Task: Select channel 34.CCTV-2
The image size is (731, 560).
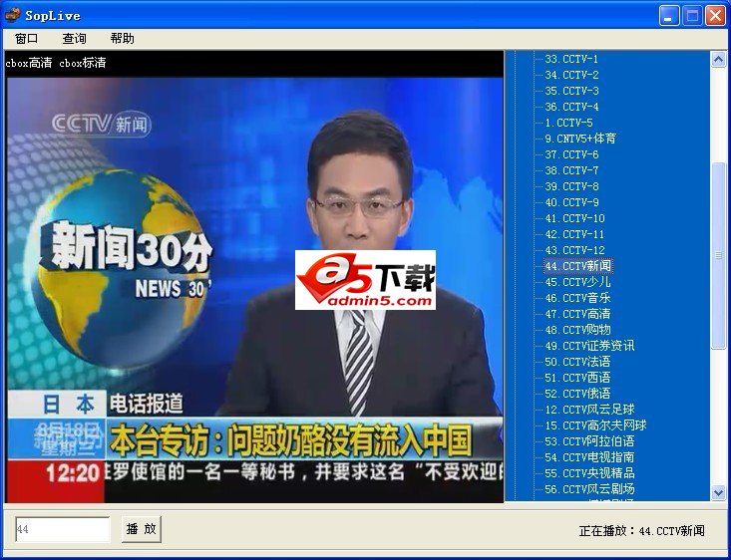Action: (571, 75)
